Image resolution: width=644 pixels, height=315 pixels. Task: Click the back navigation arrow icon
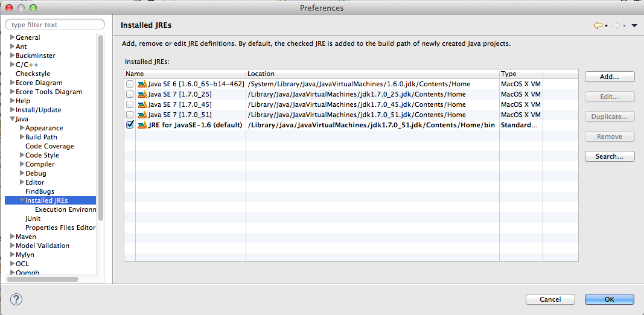tap(598, 25)
